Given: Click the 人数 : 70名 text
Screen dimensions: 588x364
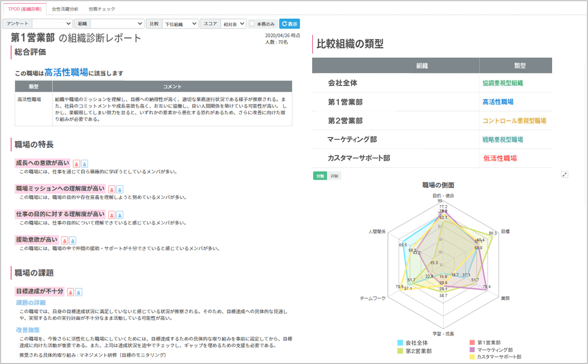Looking at the screenshot, I should (x=277, y=42).
